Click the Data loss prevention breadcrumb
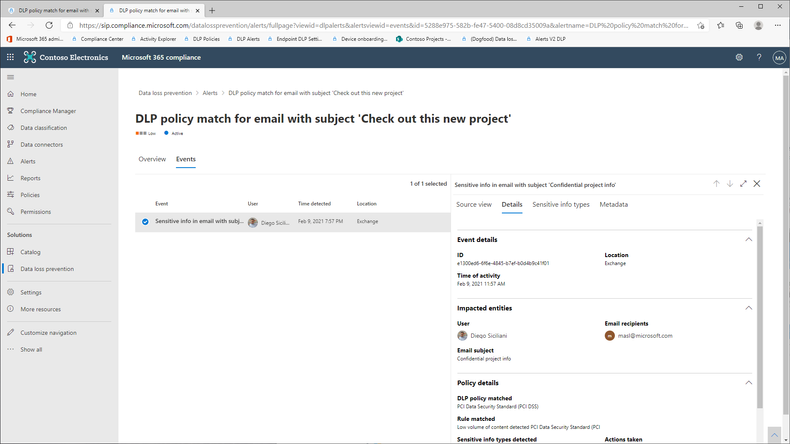The image size is (790, 444). (x=165, y=93)
